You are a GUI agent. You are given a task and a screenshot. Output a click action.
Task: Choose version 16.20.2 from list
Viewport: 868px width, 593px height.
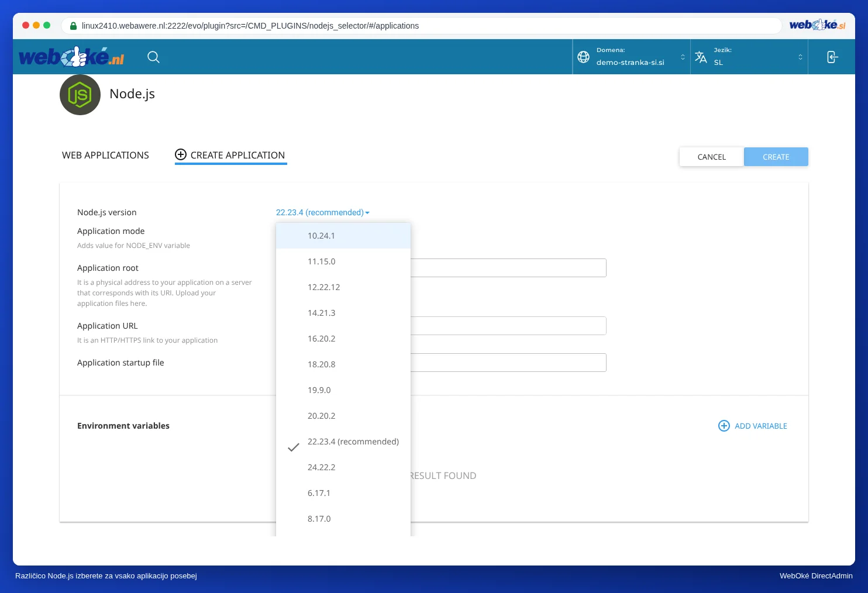click(343, 339)
